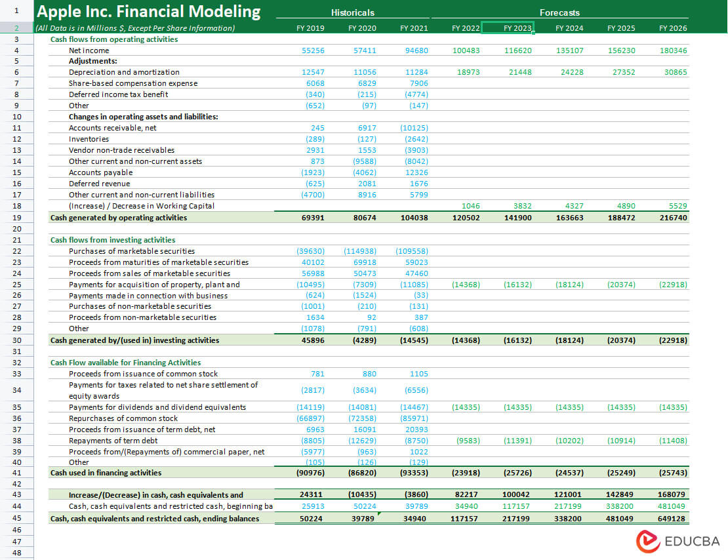Select depreciation FY 2022 value 18973

[468, 72]
